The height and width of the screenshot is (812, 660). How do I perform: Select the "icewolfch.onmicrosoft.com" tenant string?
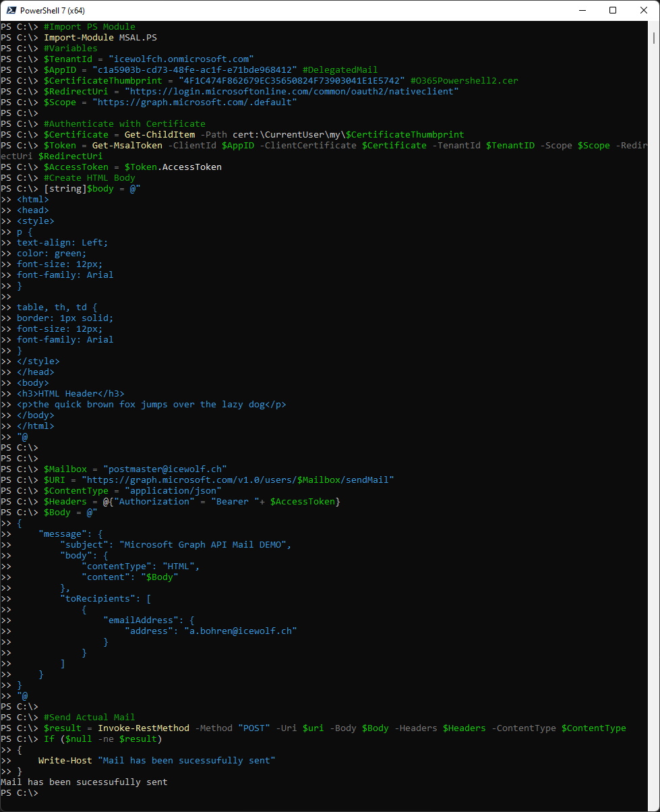(181, 59)
